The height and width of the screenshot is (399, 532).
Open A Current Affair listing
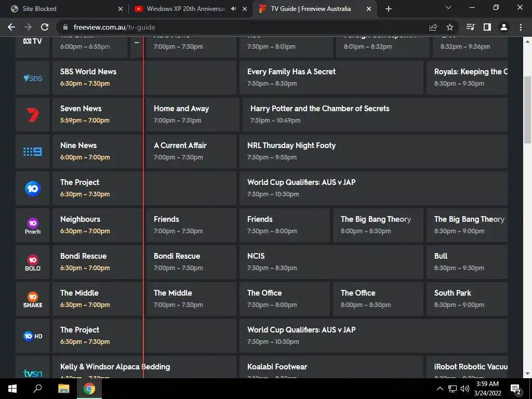coord(191,152)
